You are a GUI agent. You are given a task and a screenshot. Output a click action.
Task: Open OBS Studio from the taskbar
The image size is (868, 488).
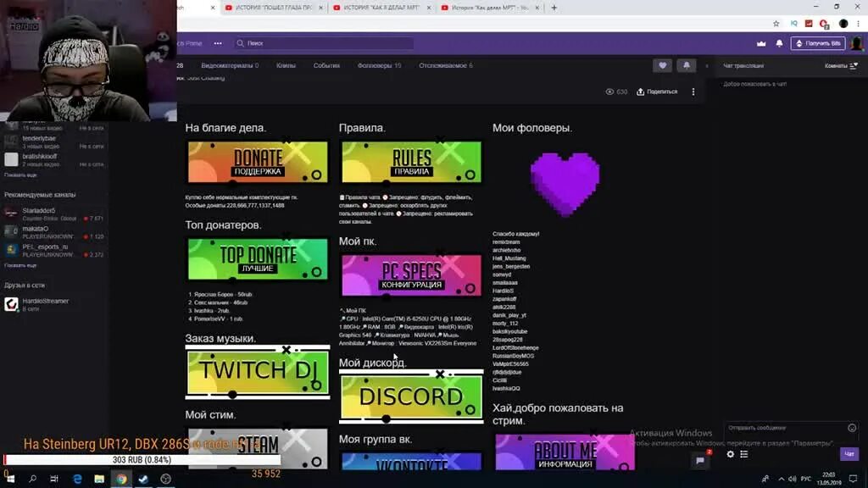[165, 479]
